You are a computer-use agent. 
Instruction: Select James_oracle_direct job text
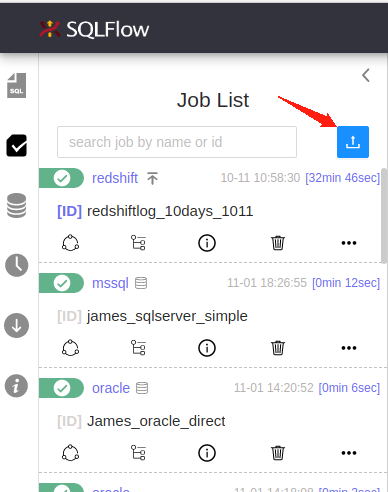tap(156, 421)
